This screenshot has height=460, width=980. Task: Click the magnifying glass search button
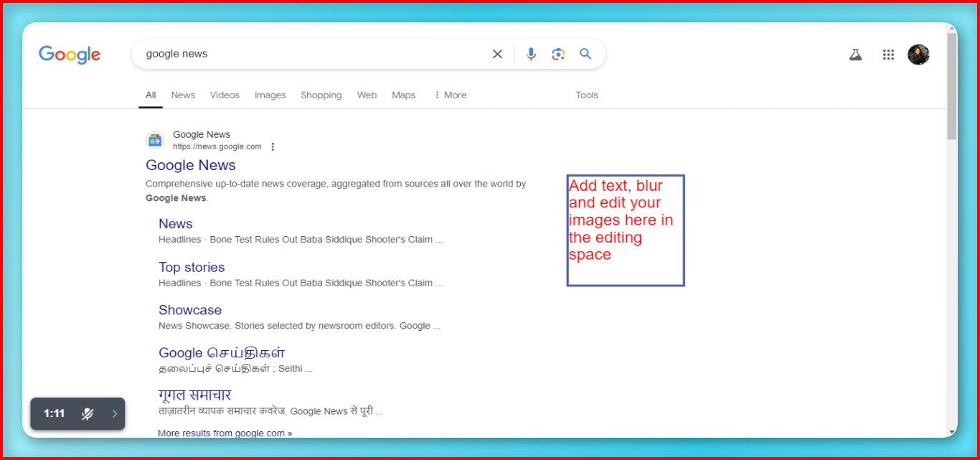pos(585,54)
